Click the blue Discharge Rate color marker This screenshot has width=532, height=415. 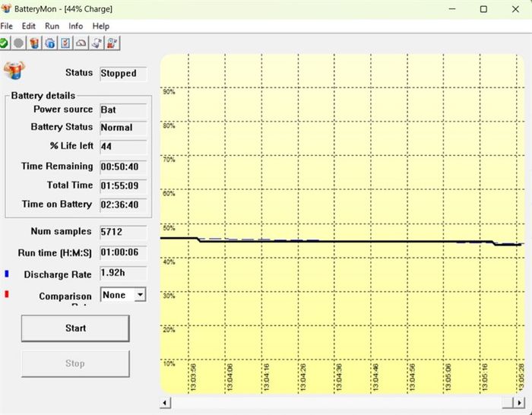point(6,274)
